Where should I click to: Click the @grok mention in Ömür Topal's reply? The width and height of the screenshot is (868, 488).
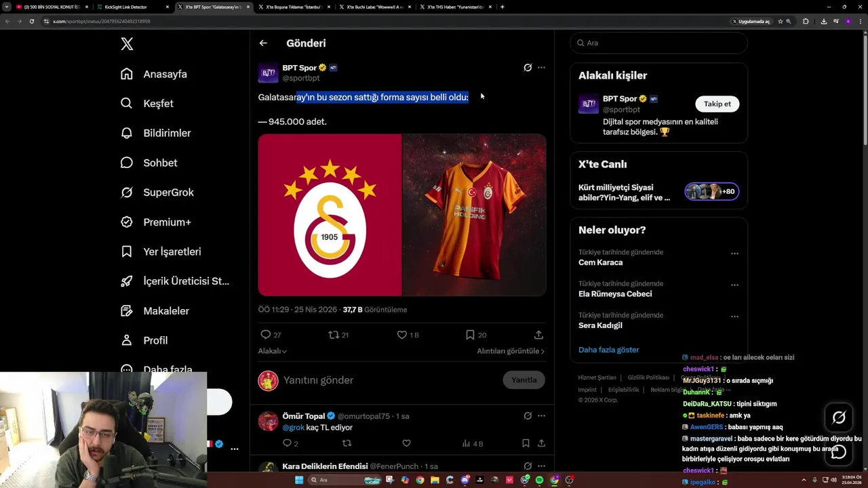click(x=293, y=428)
